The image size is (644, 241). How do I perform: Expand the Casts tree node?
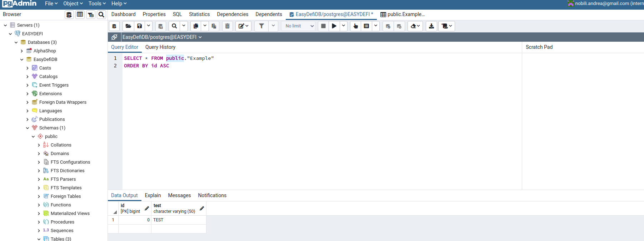(28, 68)
